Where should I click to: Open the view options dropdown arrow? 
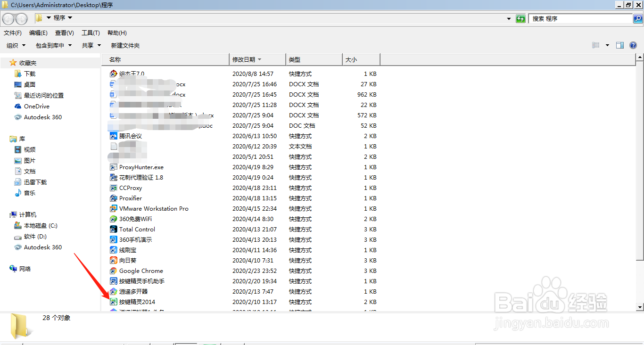click(x=607, y=45)
